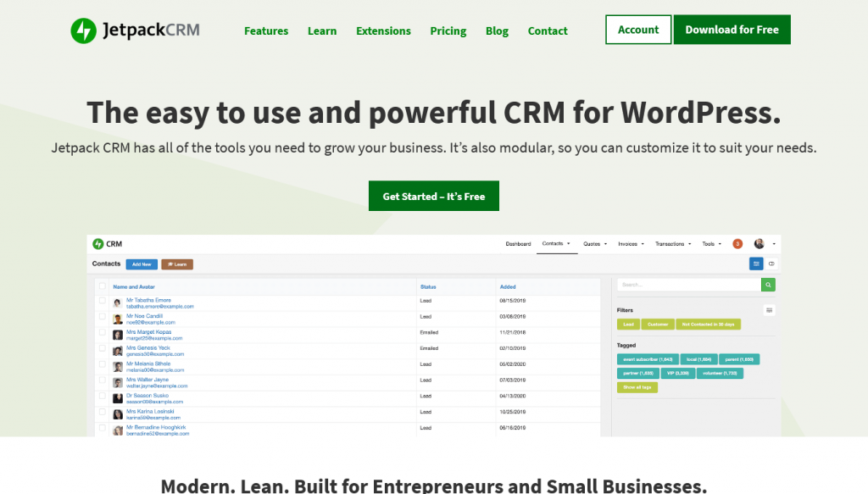Image resolution: width=868 pixels, height=494 pixels.
Task: Click the orange notification badge in the CRM bar
Action: click(737, 244)
